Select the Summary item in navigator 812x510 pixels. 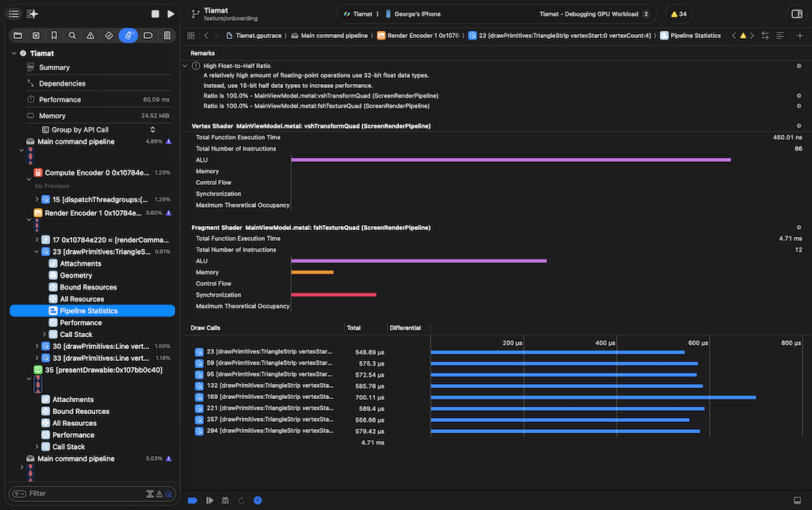54,67
